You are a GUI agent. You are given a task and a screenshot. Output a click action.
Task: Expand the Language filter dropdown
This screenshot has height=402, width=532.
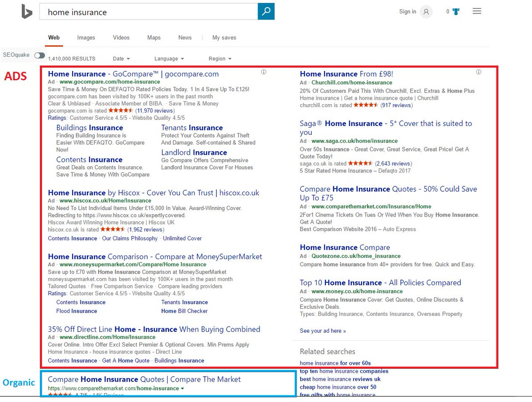coord(169,59)
